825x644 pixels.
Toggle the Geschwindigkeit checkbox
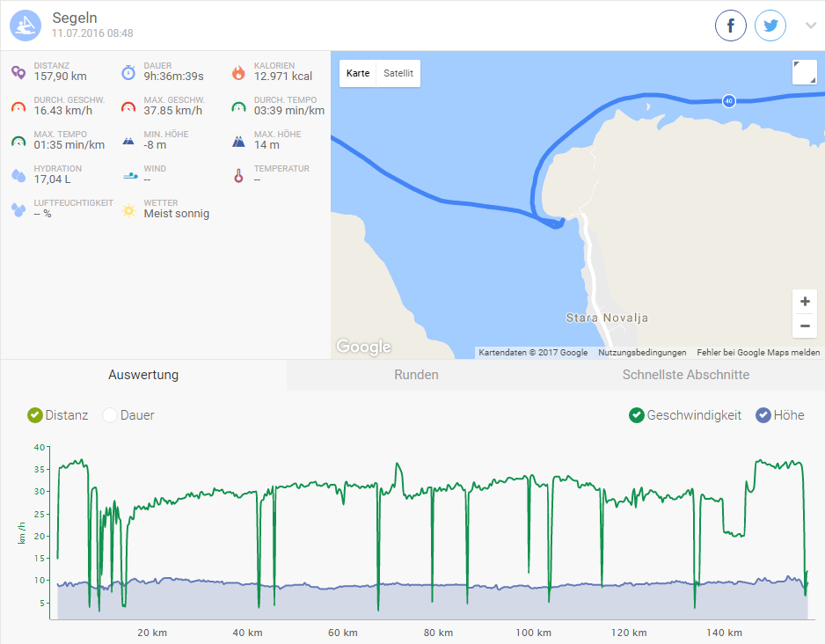[x=637, y=415]
